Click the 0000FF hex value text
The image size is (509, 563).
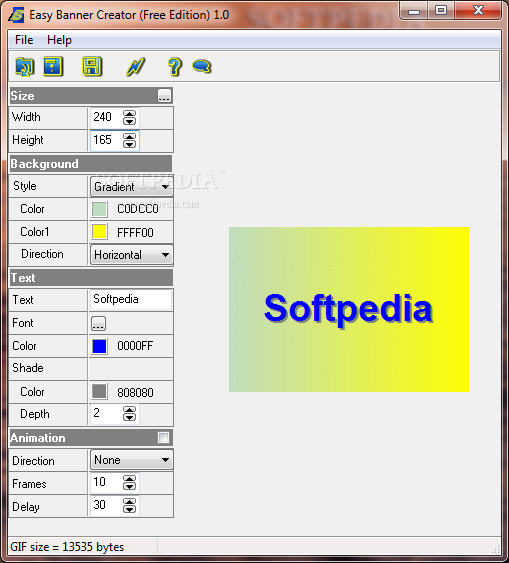[135, 346]
